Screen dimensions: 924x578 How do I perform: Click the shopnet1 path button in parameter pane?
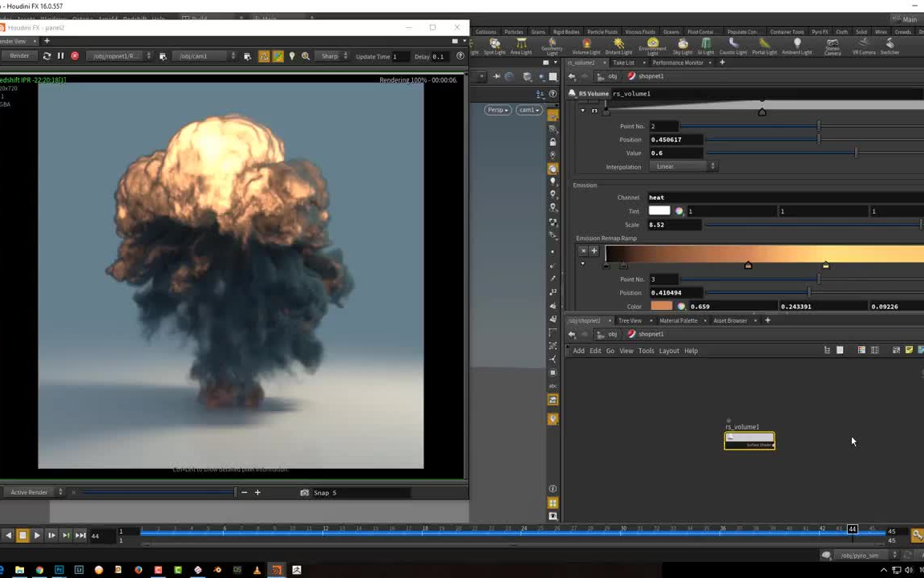pos(645,76)
